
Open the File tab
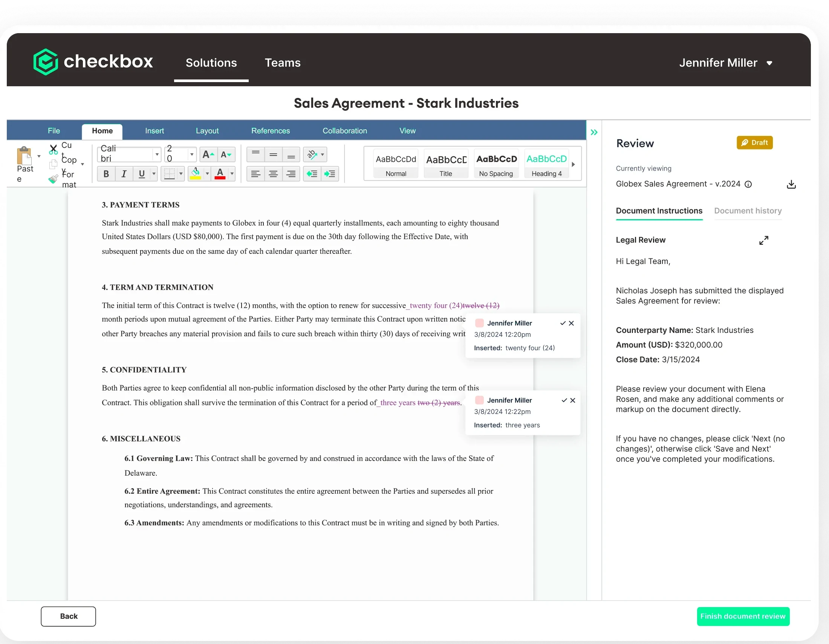tap(54, 131)
